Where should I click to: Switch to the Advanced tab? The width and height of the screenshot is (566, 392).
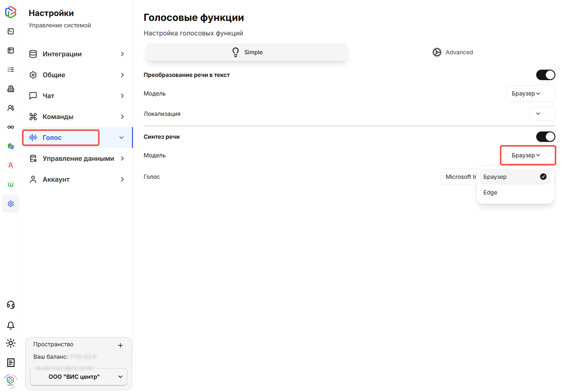(x=452, y=52)
